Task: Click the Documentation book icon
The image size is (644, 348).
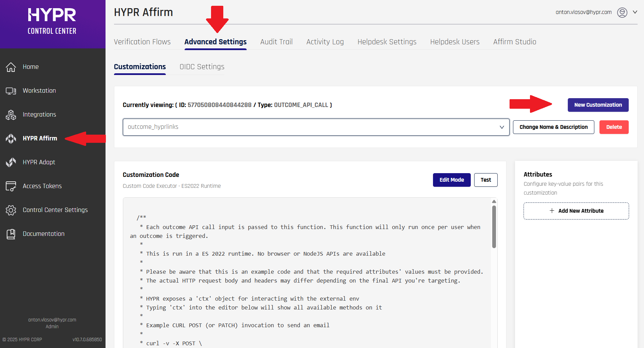Action: tap(11, 234)
